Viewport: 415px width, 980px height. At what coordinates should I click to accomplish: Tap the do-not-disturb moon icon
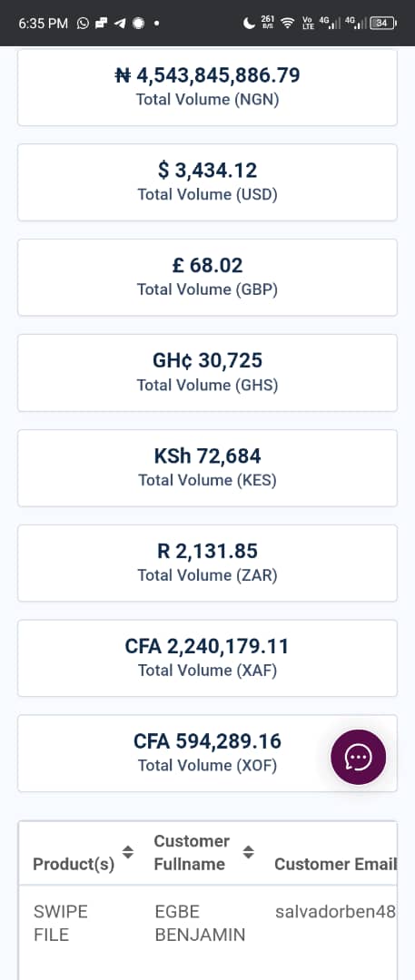(249, 23)
